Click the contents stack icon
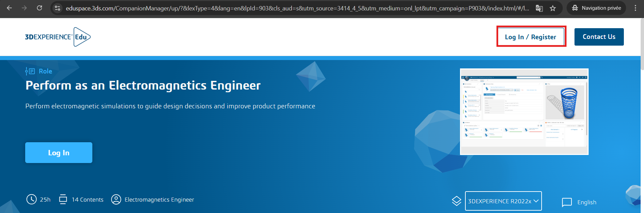 point(63,199)
